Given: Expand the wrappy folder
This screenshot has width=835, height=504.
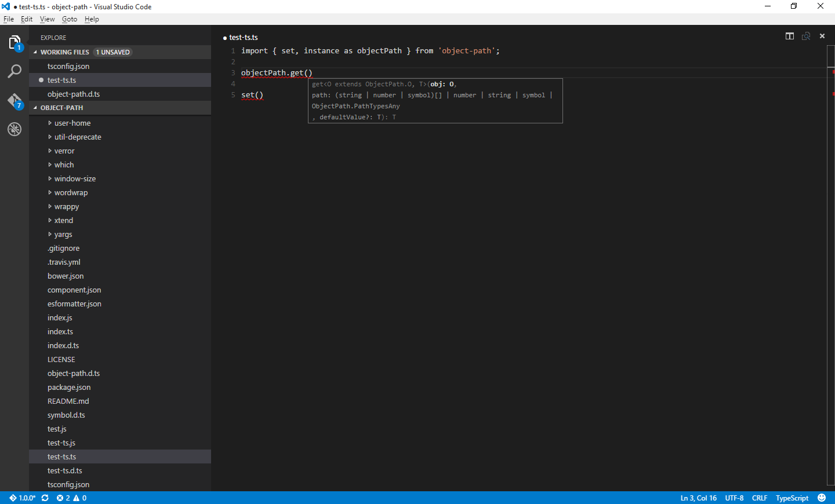Looking at the screenshot, I should (120, 206).
